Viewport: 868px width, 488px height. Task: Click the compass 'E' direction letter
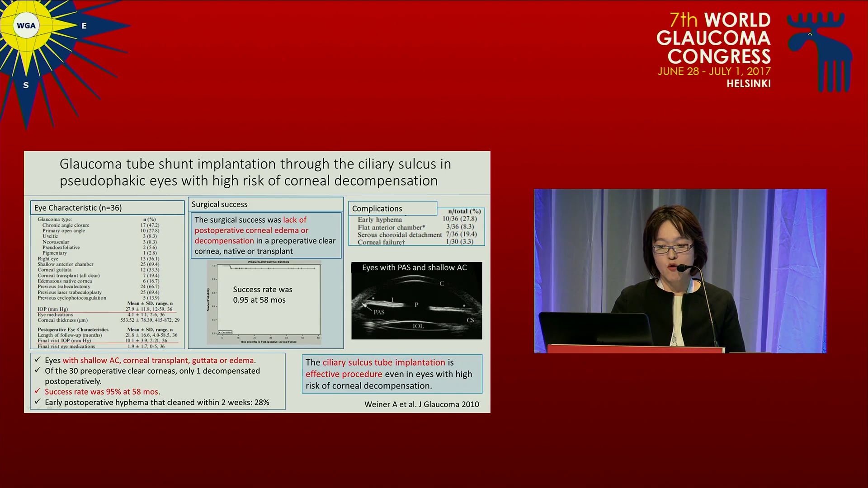[x=84, y=26]
